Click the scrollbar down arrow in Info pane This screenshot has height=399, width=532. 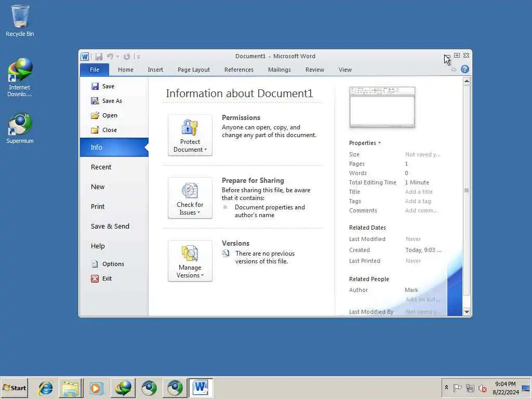click(x=467, y=312)
